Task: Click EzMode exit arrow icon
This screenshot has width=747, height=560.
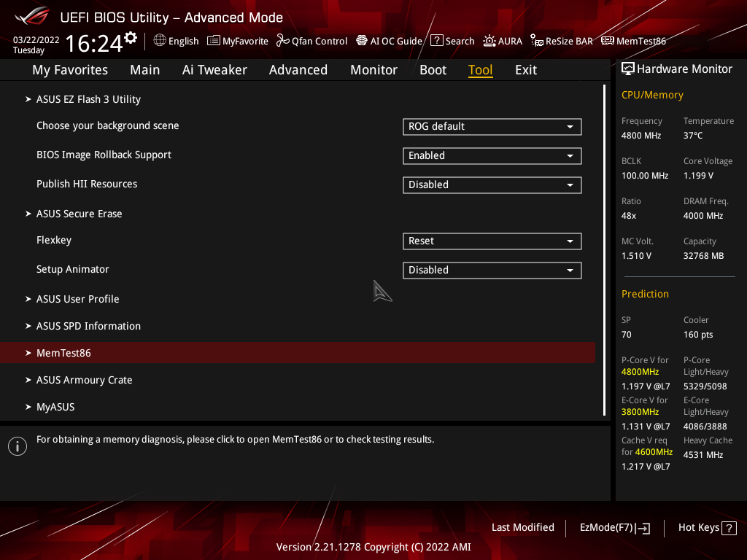Action: coord(643,528)
